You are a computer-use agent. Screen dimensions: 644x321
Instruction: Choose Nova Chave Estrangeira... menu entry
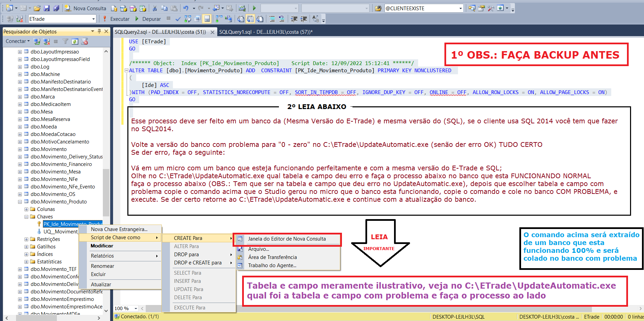tap(120, 229)
